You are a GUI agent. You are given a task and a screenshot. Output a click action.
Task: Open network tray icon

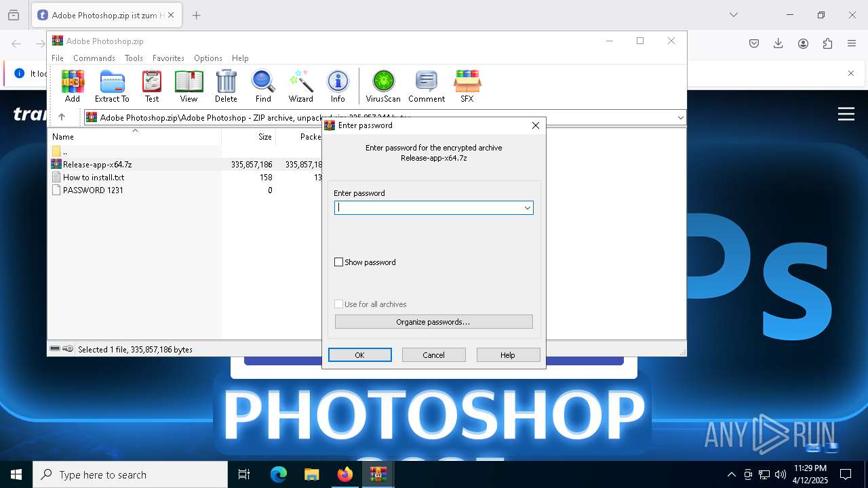(764, 474)
